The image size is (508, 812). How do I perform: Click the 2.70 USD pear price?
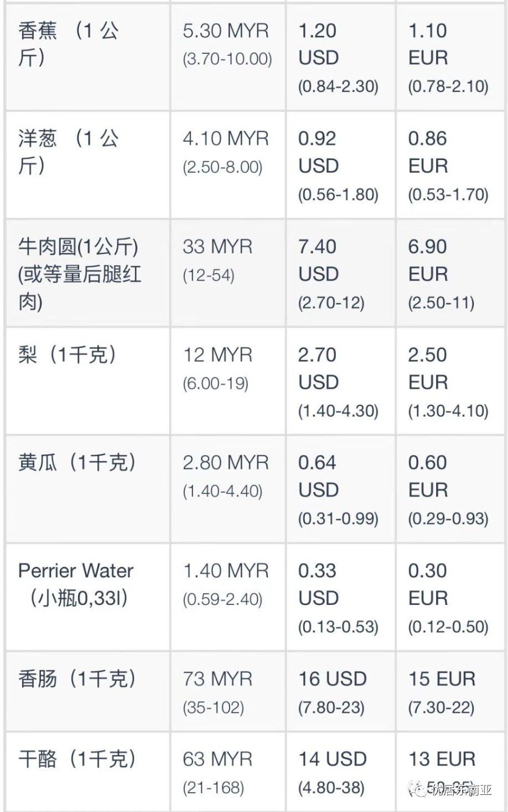318,368
